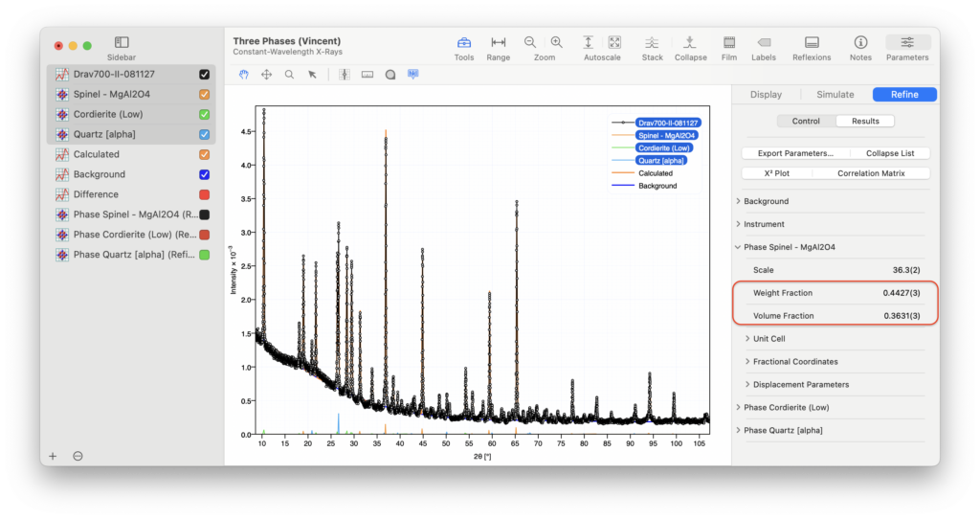Click the Export Parameters button
Viewport: 980px width, 519px height.
[794, 153]
